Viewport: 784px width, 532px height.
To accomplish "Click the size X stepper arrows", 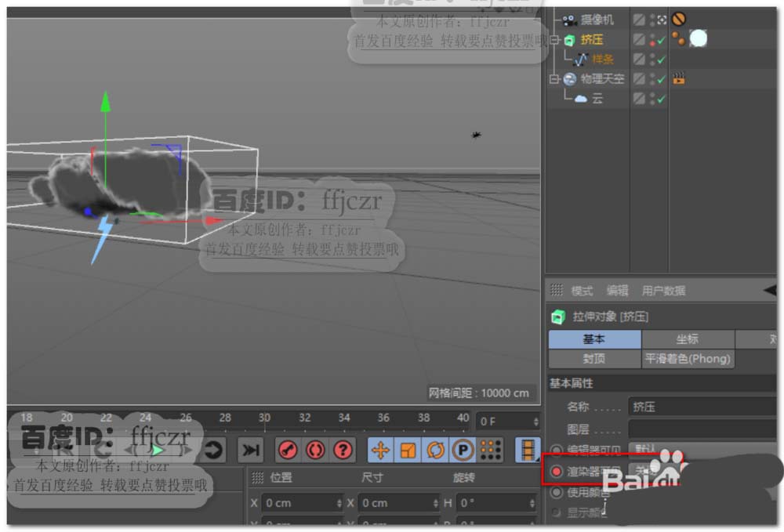I will tap(436, 504).
